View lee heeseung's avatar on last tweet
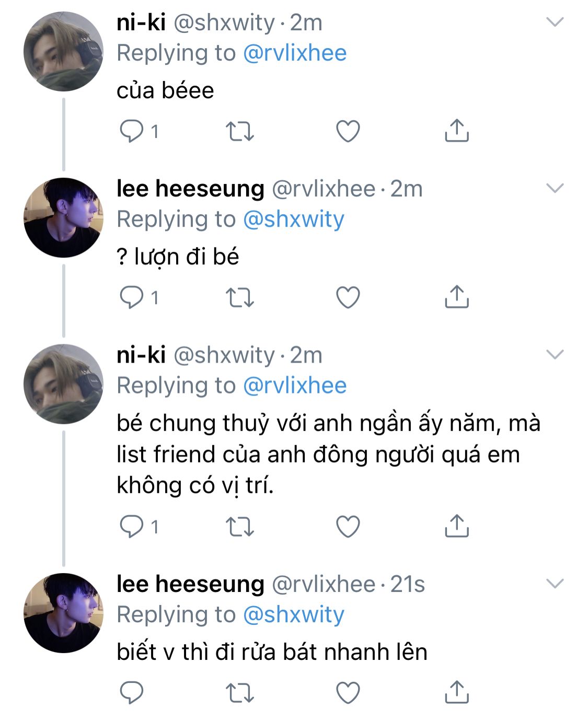Image resolution: width=588 pixels, height=720 pixels. coord(63,612)
